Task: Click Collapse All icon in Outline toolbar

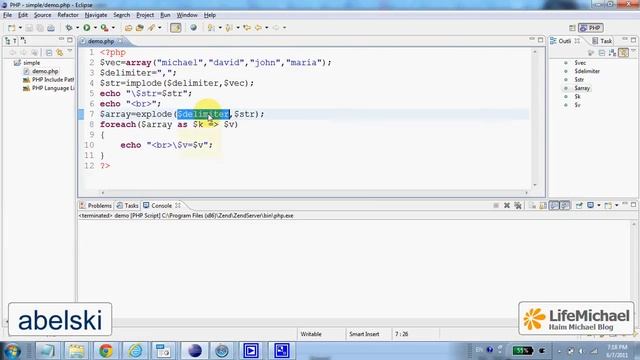Action: [x=602, y=53]
